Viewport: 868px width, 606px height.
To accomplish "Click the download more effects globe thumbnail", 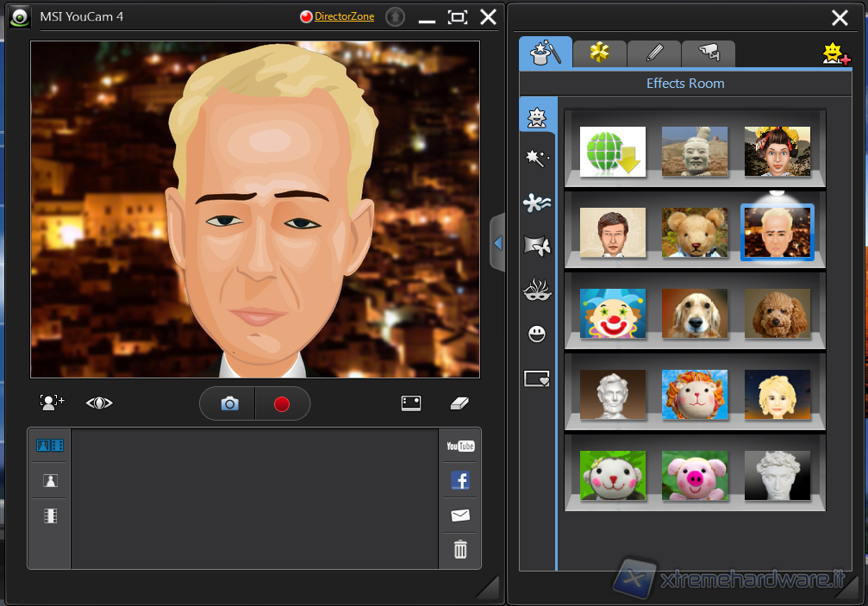I will 613,152.
